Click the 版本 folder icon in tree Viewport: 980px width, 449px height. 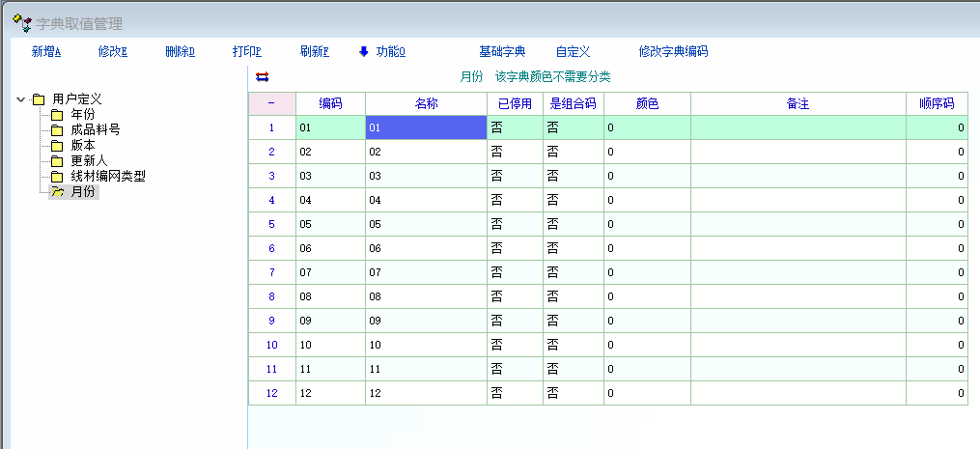[57, 146]
